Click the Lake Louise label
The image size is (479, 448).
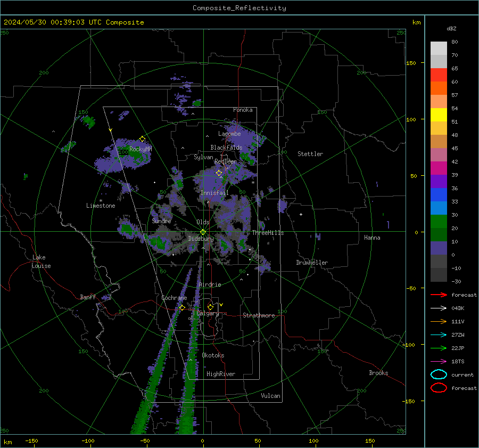pyautogui.click(x=41, y=262)
